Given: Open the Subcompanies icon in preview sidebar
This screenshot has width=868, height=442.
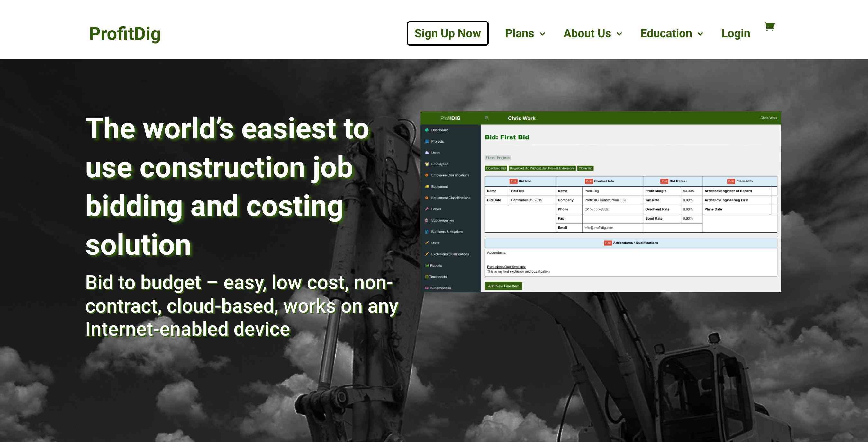Looking at the screenshot, I should coord(427,220).
